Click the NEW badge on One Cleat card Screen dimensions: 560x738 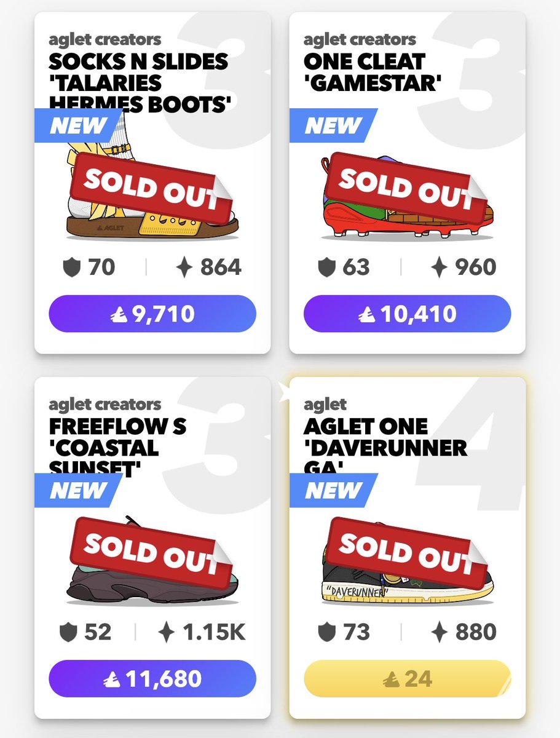coord(333,125)
